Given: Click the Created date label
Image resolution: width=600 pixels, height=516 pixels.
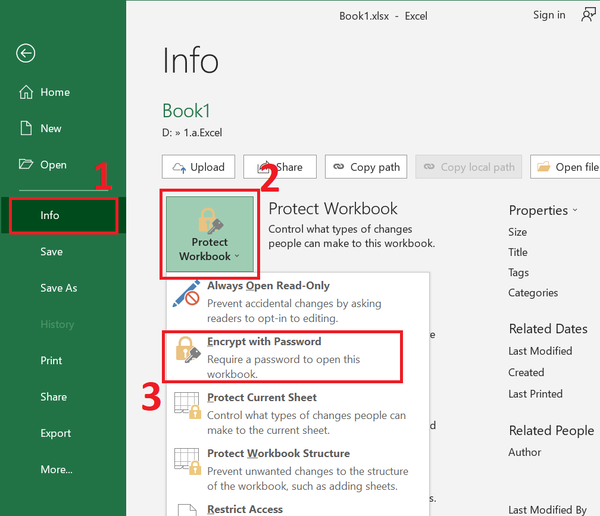Looking at the screenshot, I should 526,372.
